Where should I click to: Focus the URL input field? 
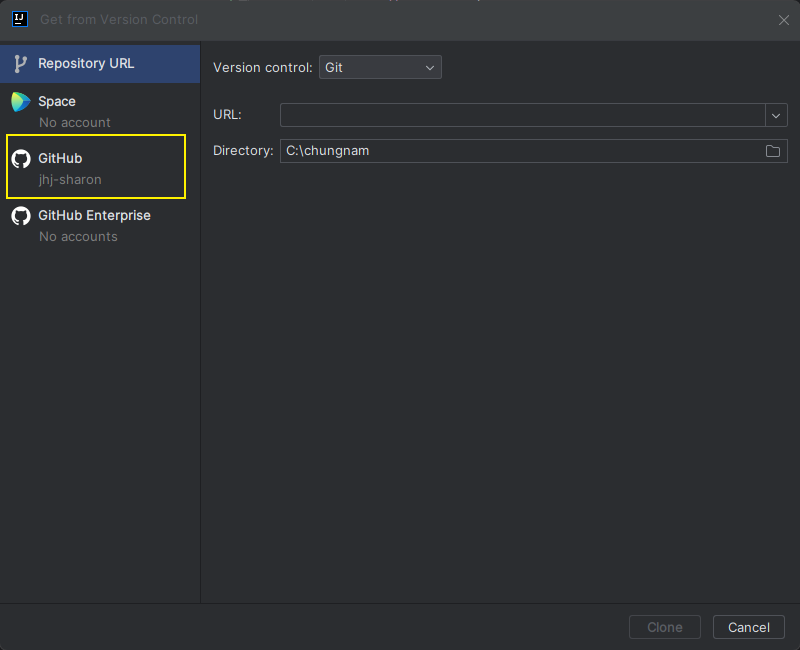point(522,115)
